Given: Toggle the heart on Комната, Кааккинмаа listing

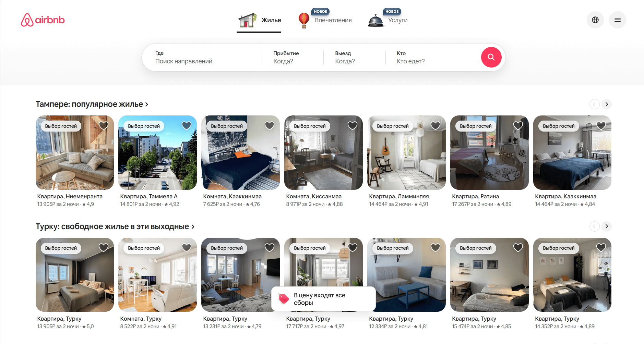Looking at the screenshot, I should [269, 125].
